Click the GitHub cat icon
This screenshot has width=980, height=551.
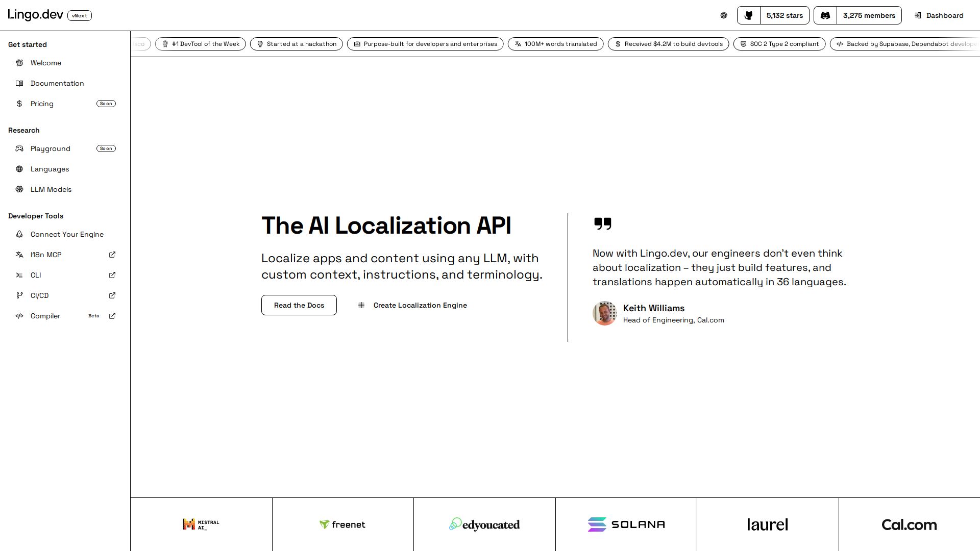pos(748,15)
